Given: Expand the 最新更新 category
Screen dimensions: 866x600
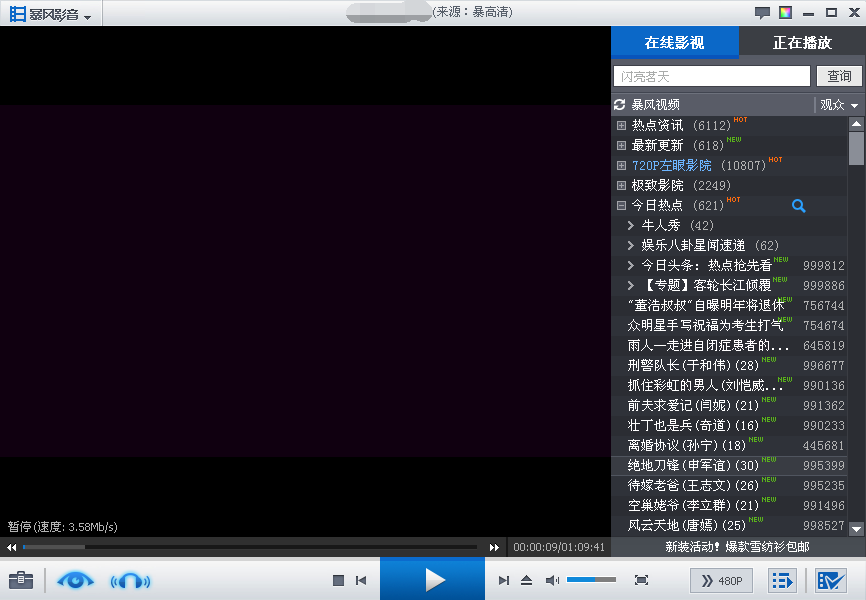Looking at the screenshot, I should pyautogui.click(x=621, y=145).
